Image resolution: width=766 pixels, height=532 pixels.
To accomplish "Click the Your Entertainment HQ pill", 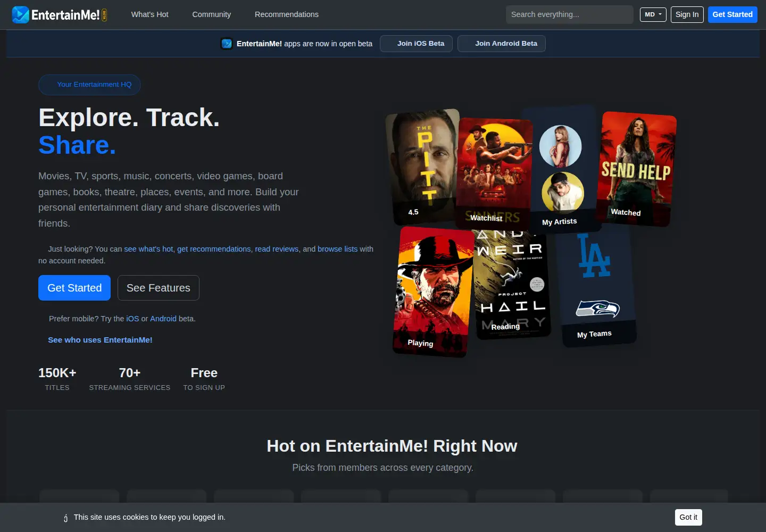I will (x=89, y=85).
